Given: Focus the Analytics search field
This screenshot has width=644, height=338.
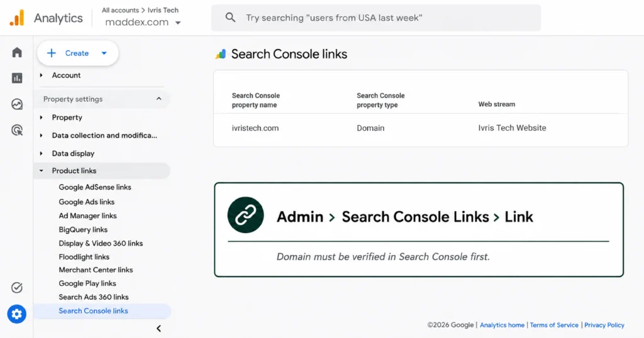Looking at the screenshot, I should pos(376,18).
